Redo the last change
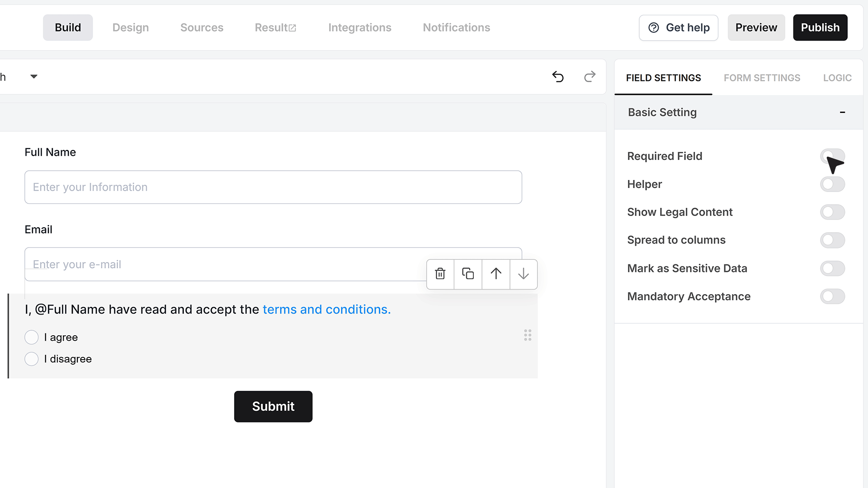Screen dimensions: 868x488 (x=590, y=77)
